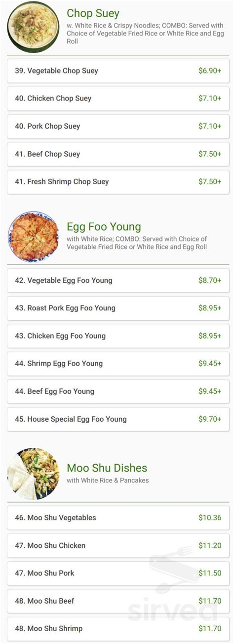The height and width of the screenshot is (644, 234).
Task: Select Vegetable Egg Foo Young
Action: tap(118, 280)
